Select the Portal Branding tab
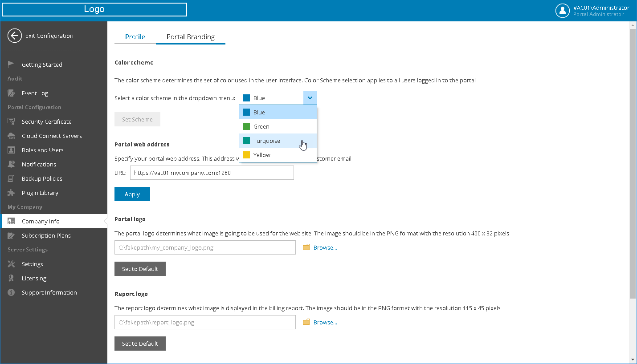The image size is (637, 364). click(x=191, y=37)
